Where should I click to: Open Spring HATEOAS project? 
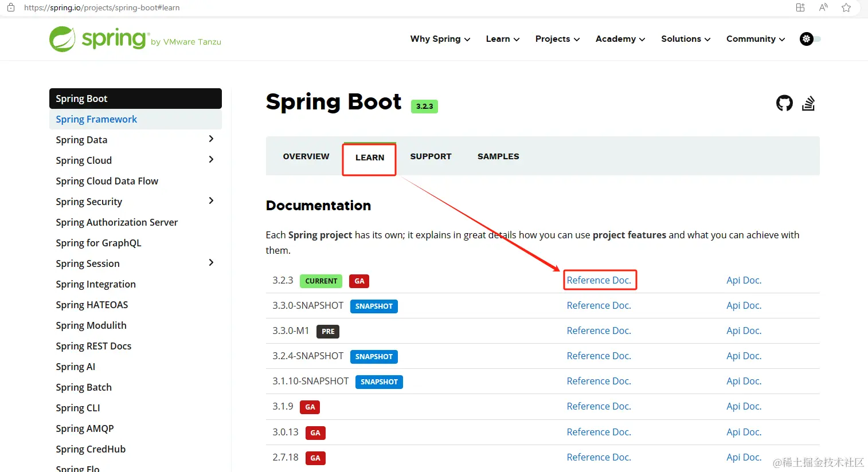(x=92, y=305)
